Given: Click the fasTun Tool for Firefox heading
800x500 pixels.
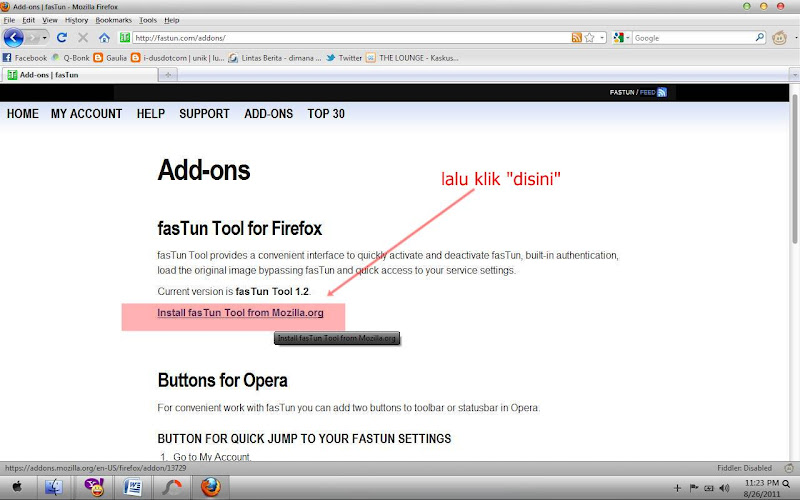Looking at the screenshot, I should point(240,229).
